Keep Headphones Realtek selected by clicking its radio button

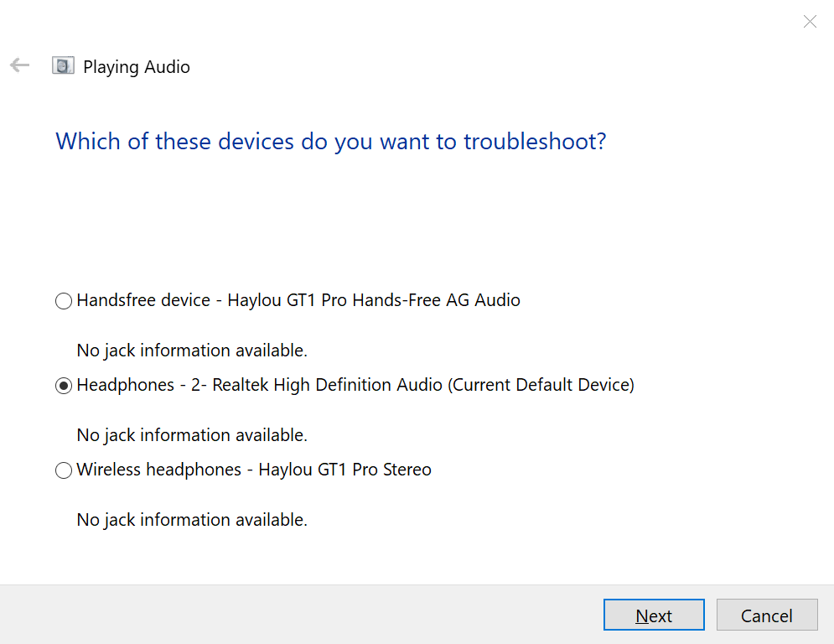(63, 386)
